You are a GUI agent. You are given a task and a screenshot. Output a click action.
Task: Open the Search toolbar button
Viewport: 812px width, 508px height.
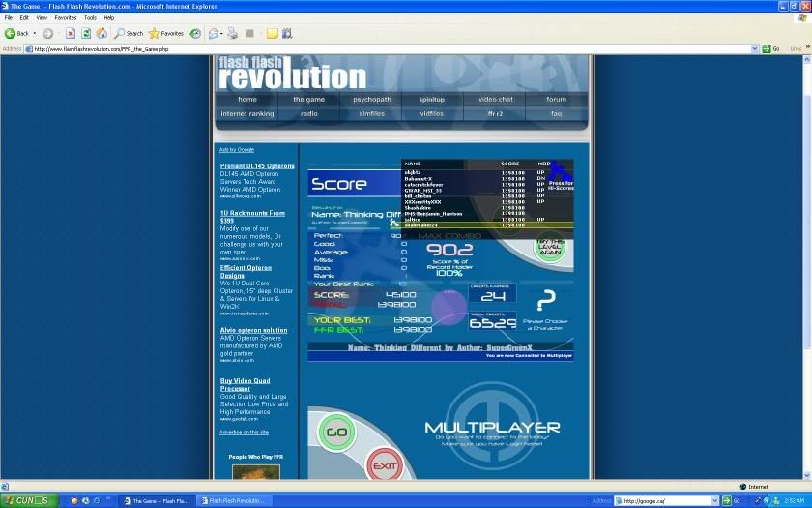(128, 33)
